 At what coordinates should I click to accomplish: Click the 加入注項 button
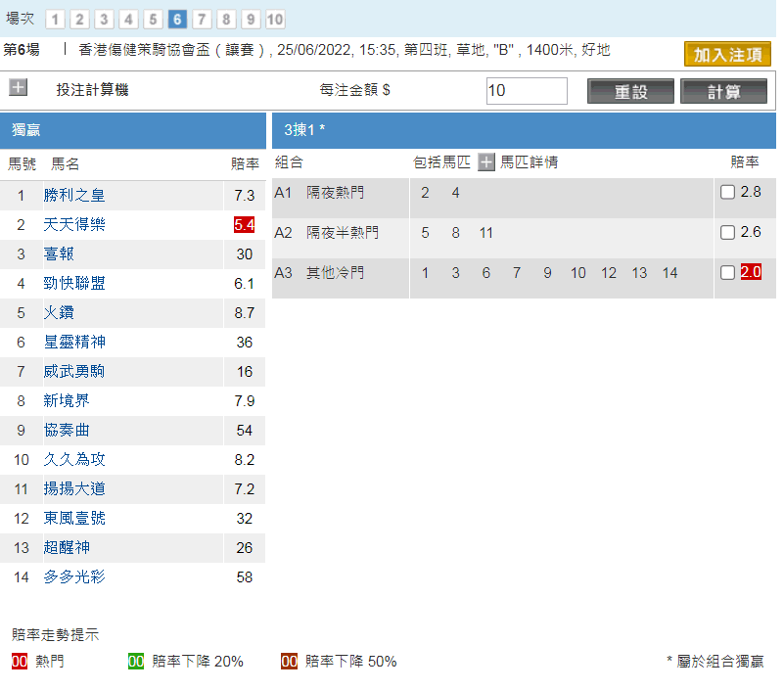727,55
